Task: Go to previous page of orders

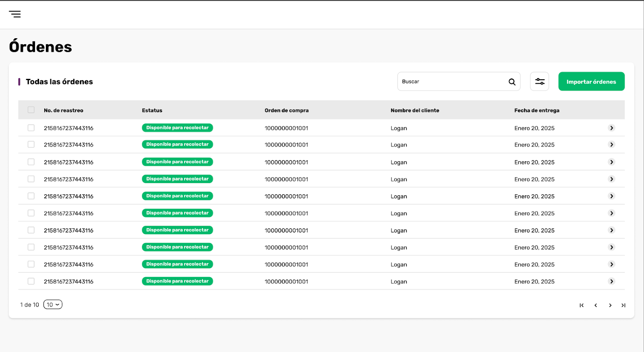Action: pyautogui.click(x=596, y=305)
